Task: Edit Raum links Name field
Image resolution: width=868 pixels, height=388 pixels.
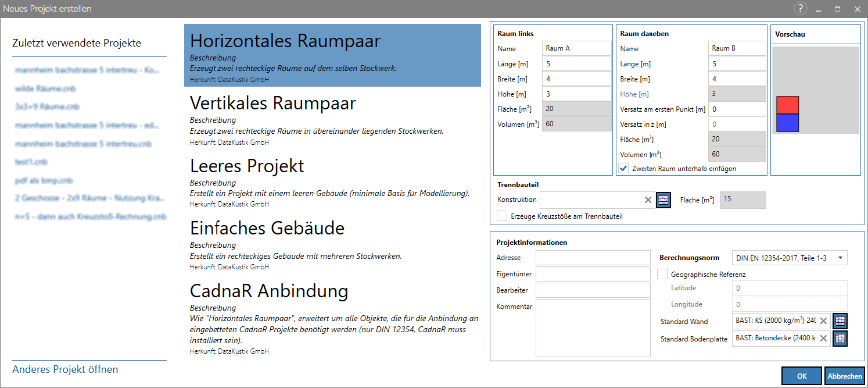Action: pyautogui.click(x=577, y=48)
